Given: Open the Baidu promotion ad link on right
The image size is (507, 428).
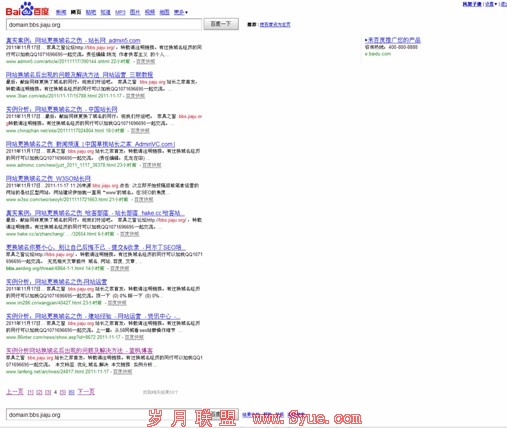Looking at the screenshot, I should tap(393, 40).
